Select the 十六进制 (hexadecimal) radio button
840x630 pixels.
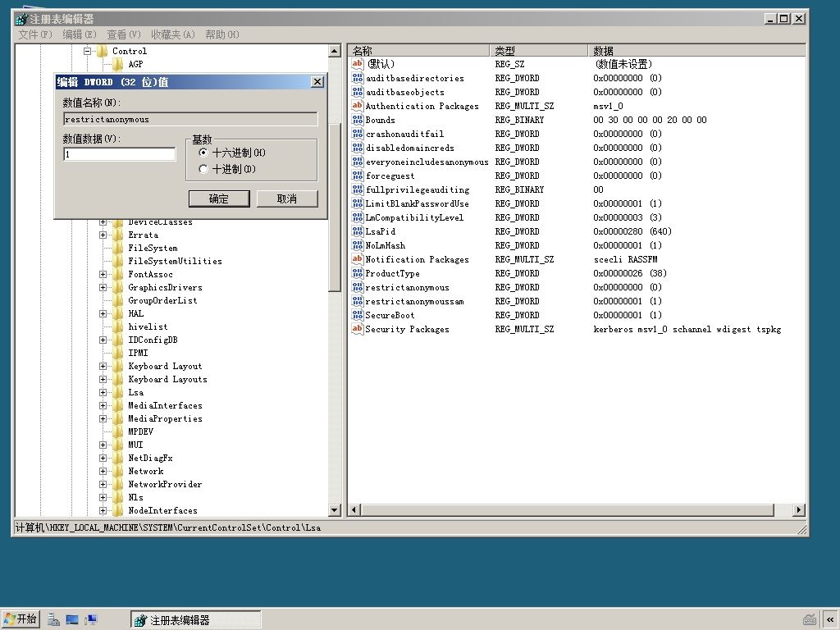[203, 153]
